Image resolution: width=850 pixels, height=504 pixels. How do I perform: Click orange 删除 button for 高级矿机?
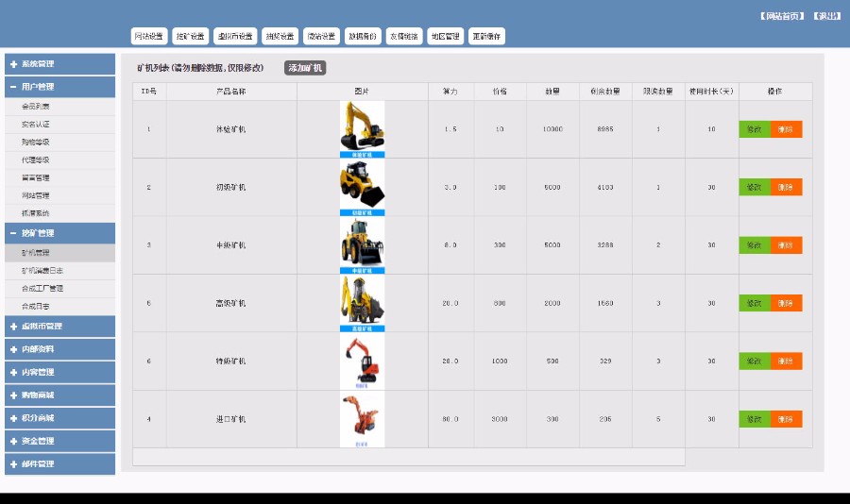(x=786, y=303)
